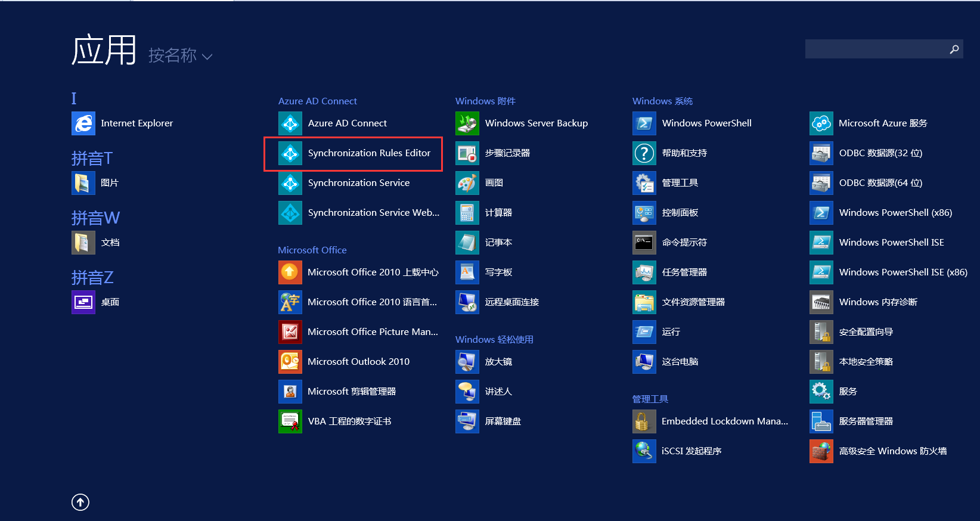Click the up arrow to return to Start
Image resolution: width=980 pixels, height=521 pixels.
coord(80,503)
